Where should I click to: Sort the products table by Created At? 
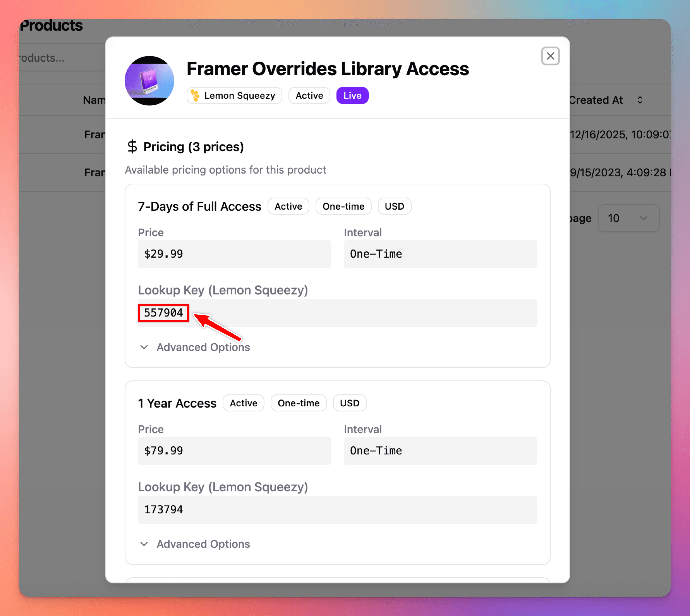tap(606, 100)
